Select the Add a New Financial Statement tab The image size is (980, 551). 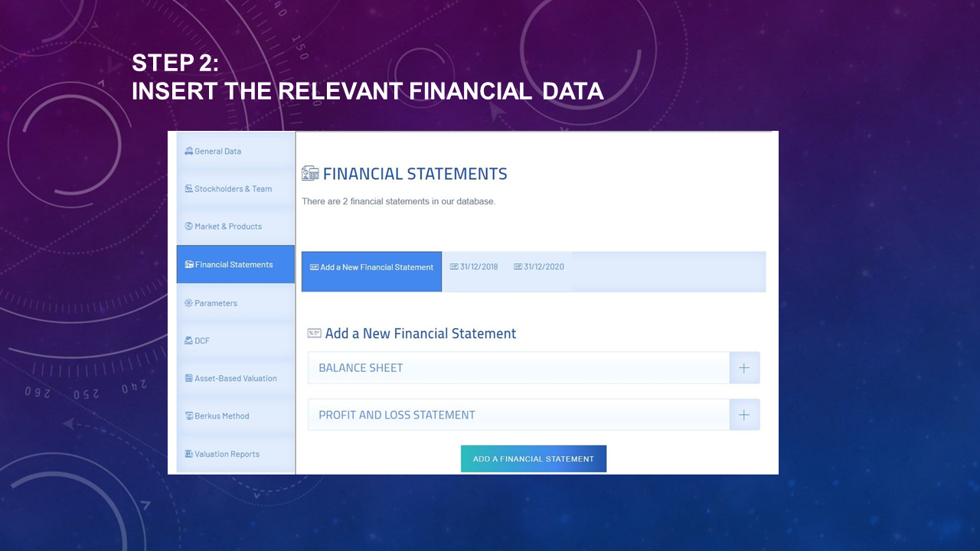371,268
